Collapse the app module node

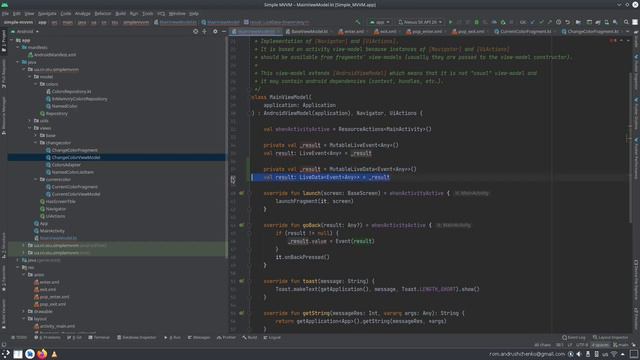click(x=12, y=40)
